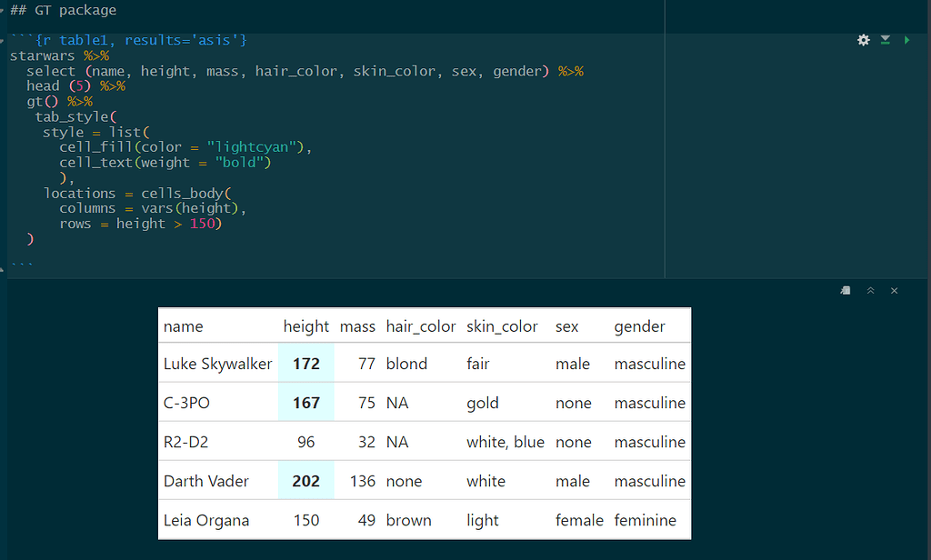Click the 'name' column header in the table
This screenshot has height=560, width=931.
coord(183,325)
